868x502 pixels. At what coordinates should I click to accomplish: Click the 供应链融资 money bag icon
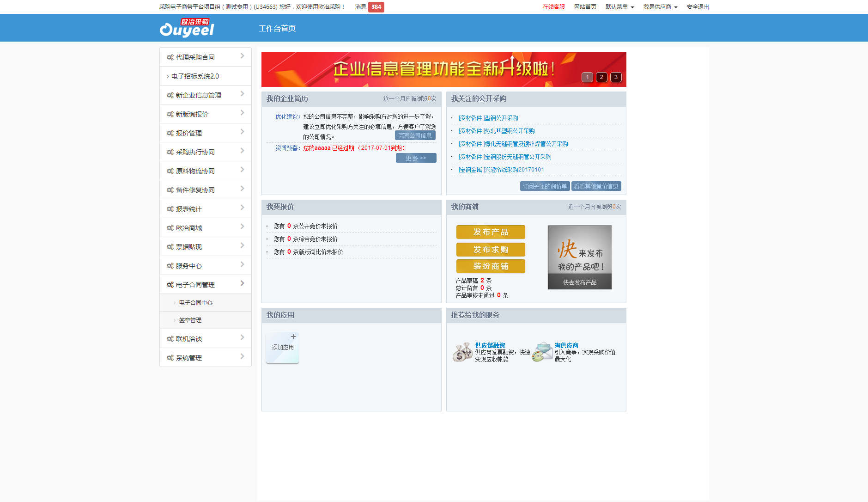point(462,352)
